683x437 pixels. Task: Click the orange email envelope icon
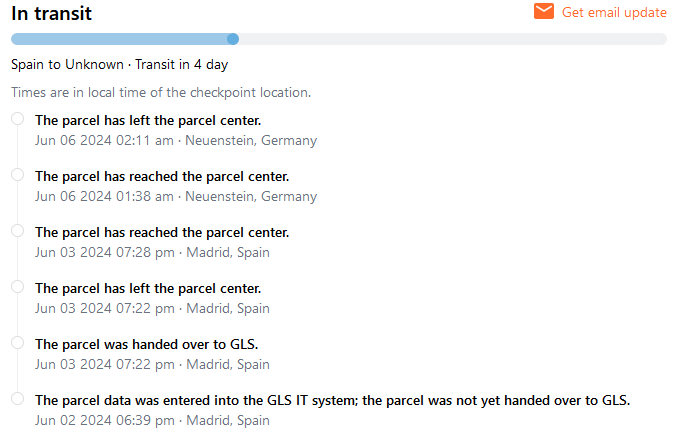(x=544, y=12)
